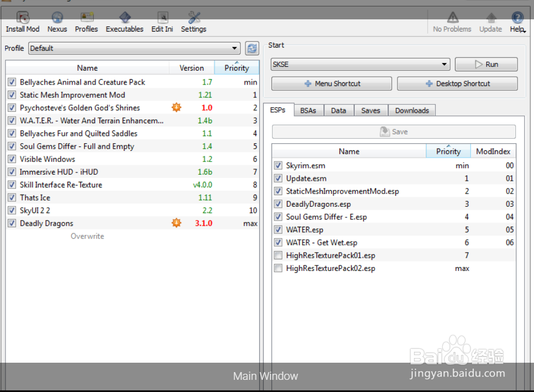Screen dimensions: 534x392
Task: Select the Skill Interface Re-Texture row
Action: point(133,185)
